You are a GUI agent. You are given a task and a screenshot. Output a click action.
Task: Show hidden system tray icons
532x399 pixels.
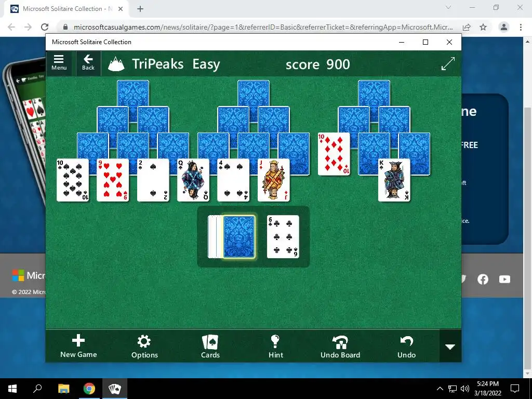point(440,389)
